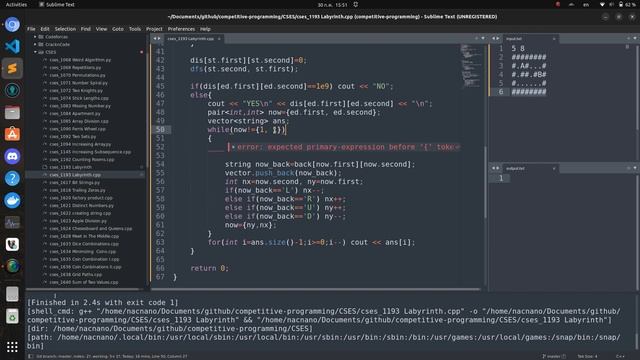Click the inline error annotation on line 52
640x360 pixels.
(x=345, y=147)
